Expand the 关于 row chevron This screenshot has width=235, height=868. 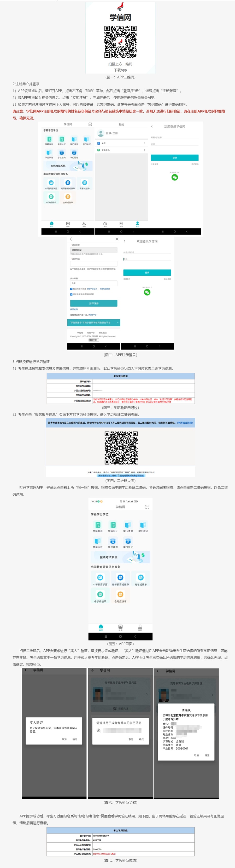click(145, 143)
